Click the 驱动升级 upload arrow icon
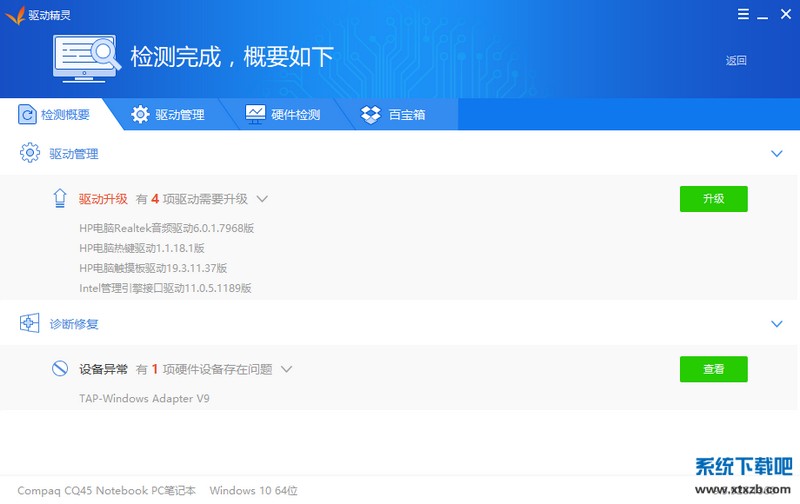 click(x=60, y=199)
